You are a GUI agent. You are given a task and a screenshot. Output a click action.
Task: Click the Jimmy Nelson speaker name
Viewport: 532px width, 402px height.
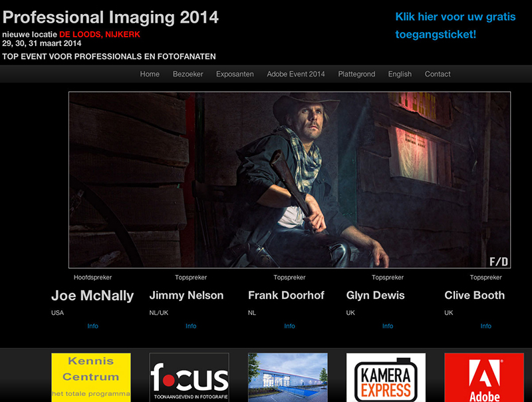[x=186, y=296]
